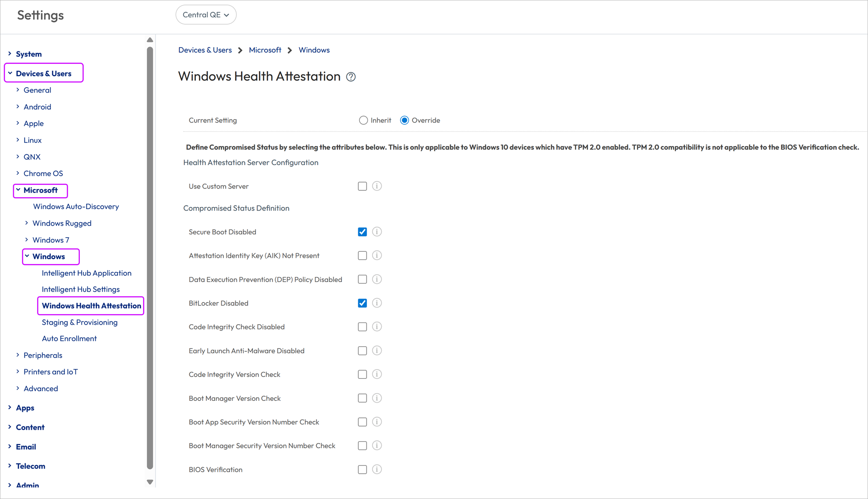
Task: Collapse the Windows tree node
Action: pyautogui.click(x=27, y=256)
